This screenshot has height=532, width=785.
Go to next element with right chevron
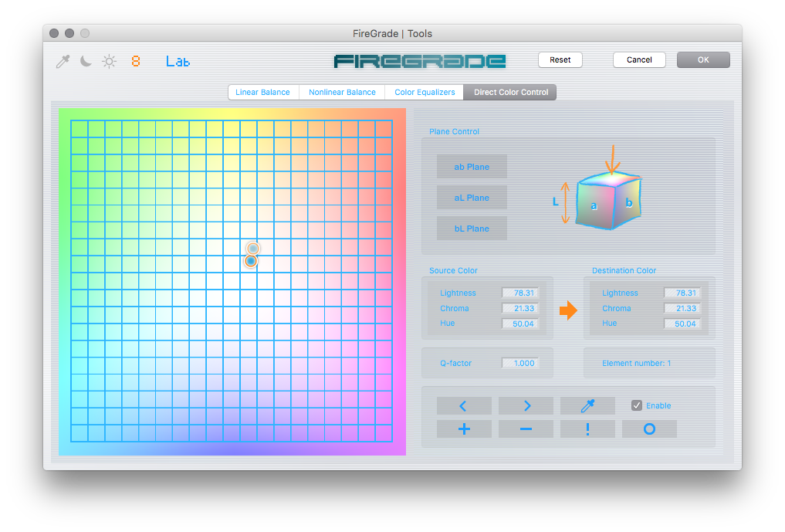coord(526,406)
